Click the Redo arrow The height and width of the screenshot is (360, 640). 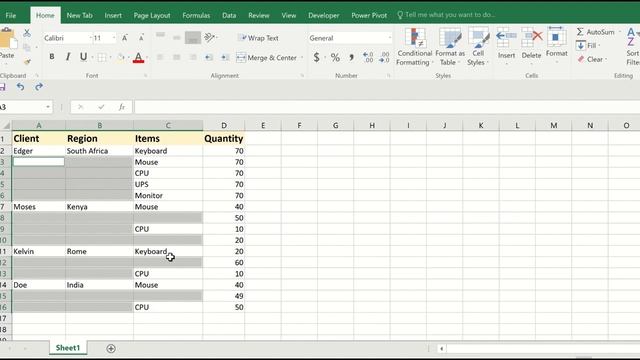coord(39,87)
